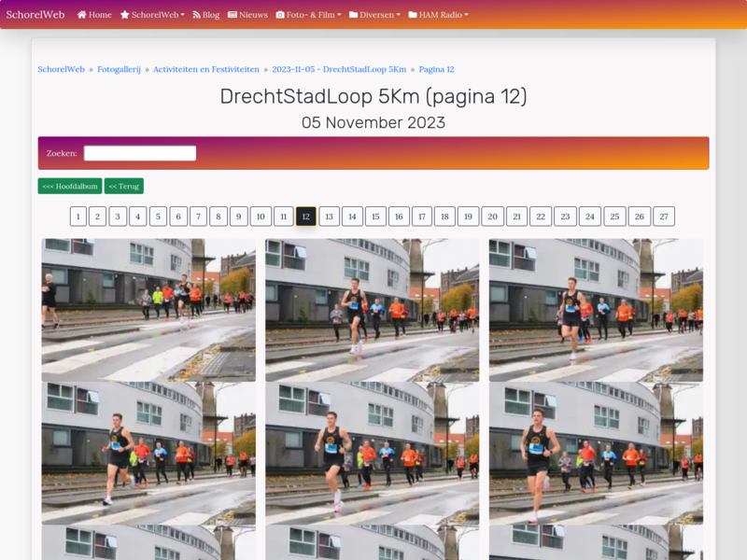Click the star icon next to SchorelWeb menu
This screenshot has width=747, height=560.
pyautogui.click(x=125, y=15)
